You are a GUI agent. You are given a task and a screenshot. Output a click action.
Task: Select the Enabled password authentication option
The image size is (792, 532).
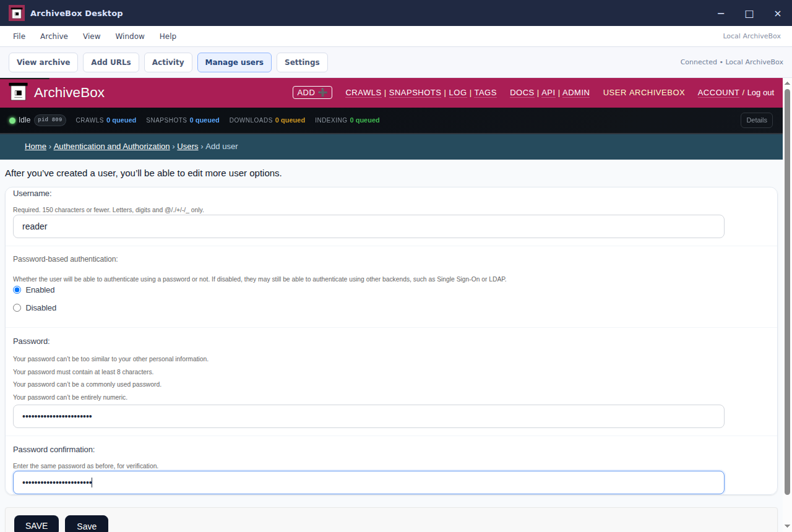[x=17, y=290]
